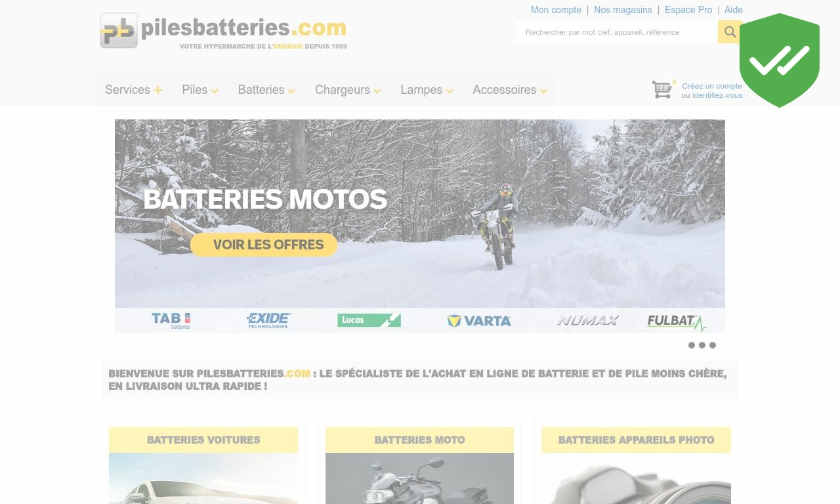Go to the last carousel slide dot
The height and width of the screenshot is (504, 840).
[x=713, y=345]
